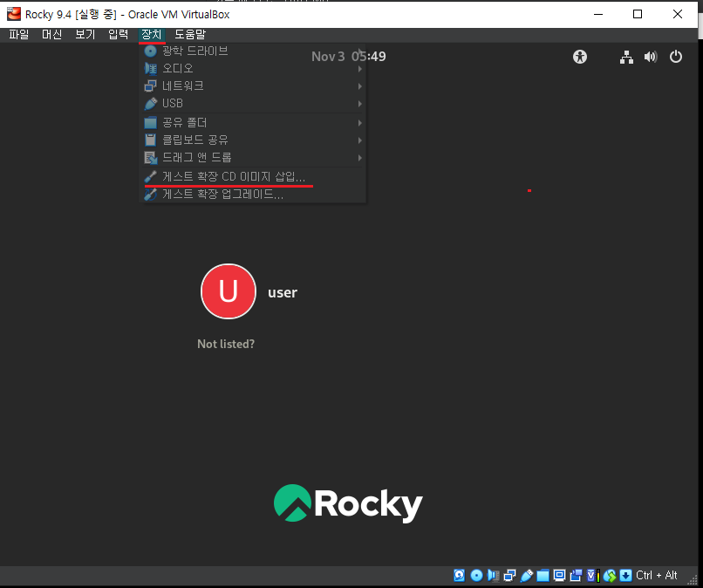This screenshot has width=703, height=588.
Task: Click the audio status bar icon
Action: click(493, 576)
